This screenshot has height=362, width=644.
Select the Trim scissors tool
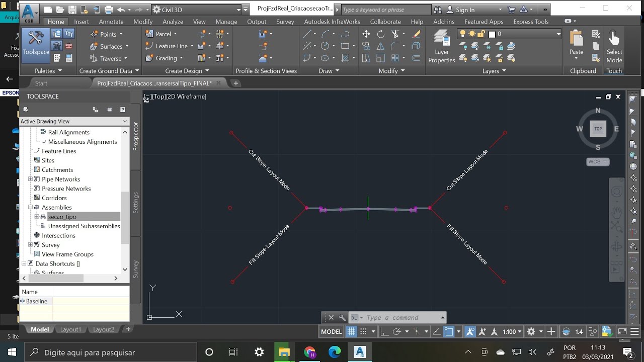pyautogui.click(x=395, y=34)
